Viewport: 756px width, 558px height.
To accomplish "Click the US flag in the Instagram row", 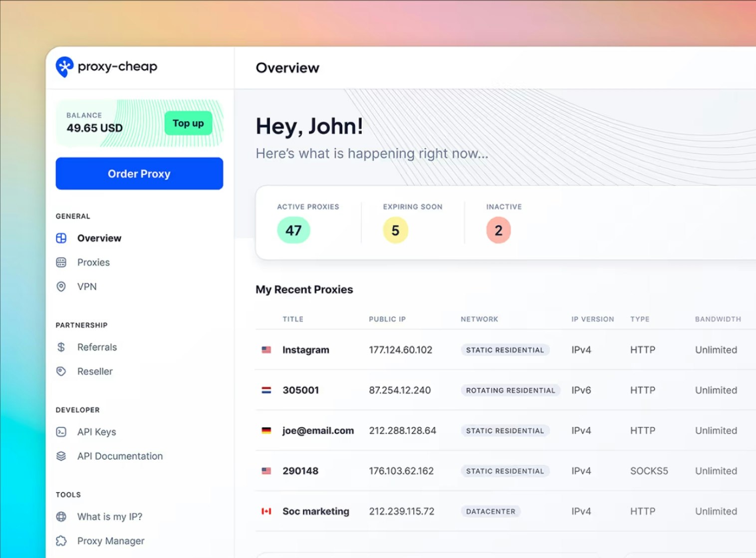I will coord(266,350).
